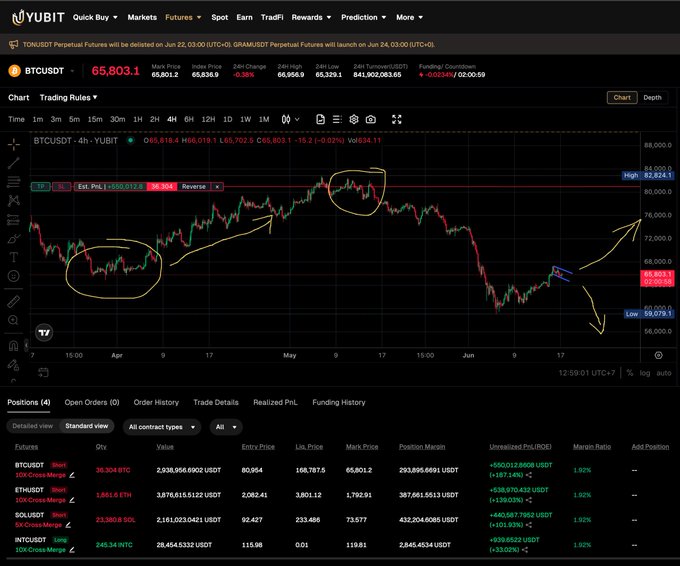This screenshot has width=680, height=566.
Task: Open the TradFi page
Action: 272,17
